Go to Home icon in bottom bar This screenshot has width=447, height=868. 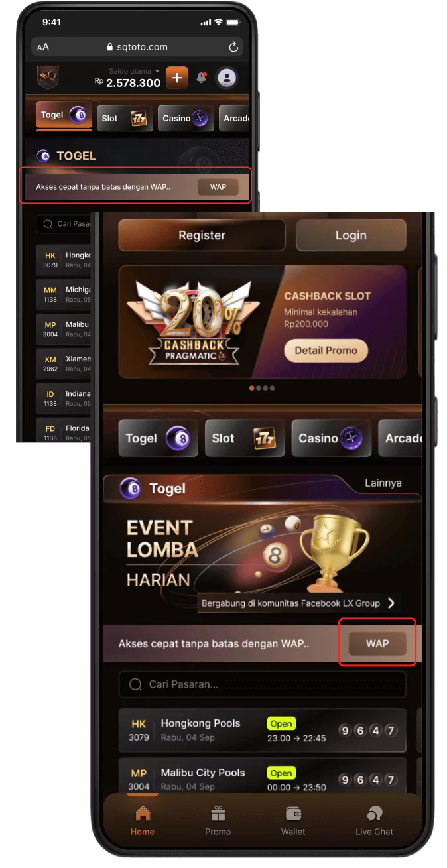tap(143, 814)
